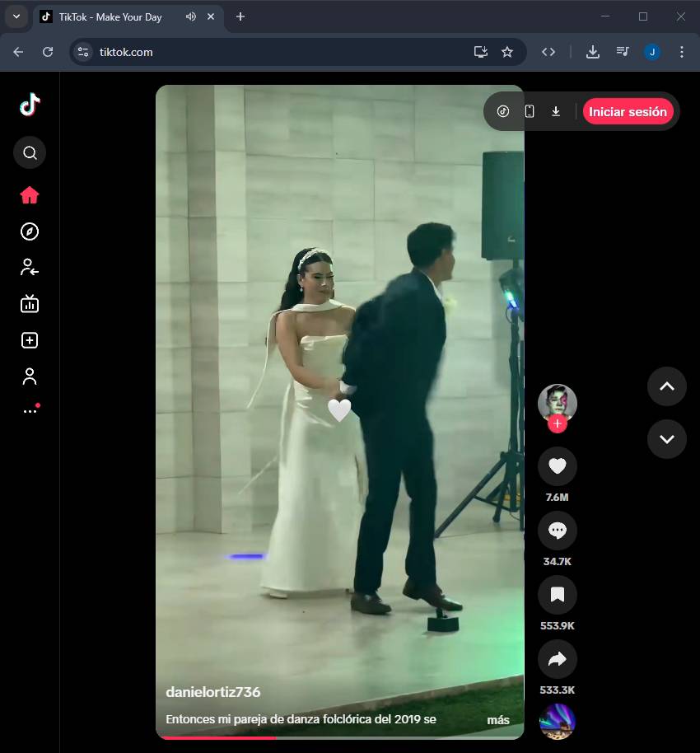Go to the Home feed icon
Screen dimensions: 700x753
tap(30, 195)
